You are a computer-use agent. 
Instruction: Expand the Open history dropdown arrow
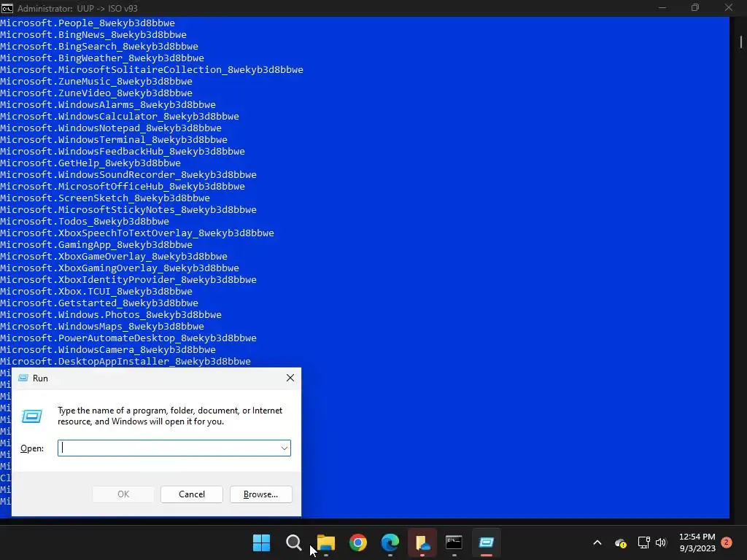[x=285, y=448]
